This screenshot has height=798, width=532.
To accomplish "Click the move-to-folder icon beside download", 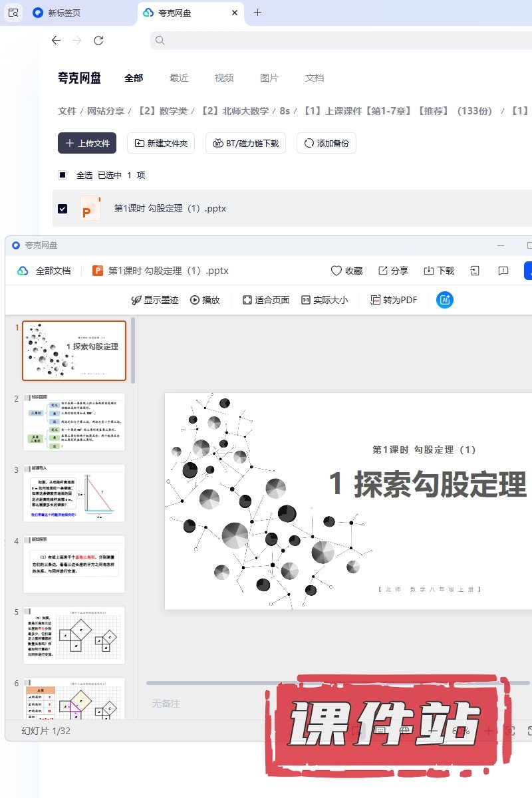I will tap(475, 271).
